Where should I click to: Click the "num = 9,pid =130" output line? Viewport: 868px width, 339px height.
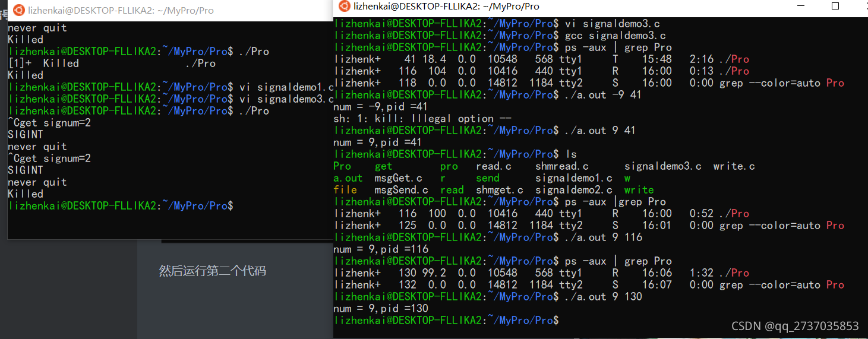coord(381,309)
